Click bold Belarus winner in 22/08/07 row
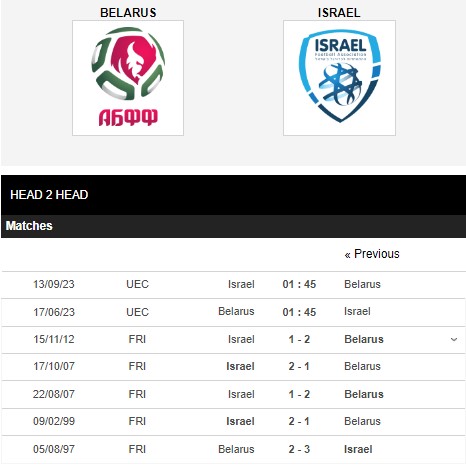466x467 pixels. click(364, 394)
